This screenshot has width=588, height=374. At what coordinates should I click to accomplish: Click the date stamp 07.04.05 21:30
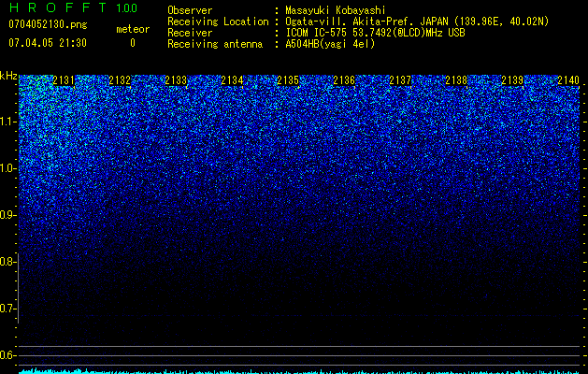click(x=48, y=43)
